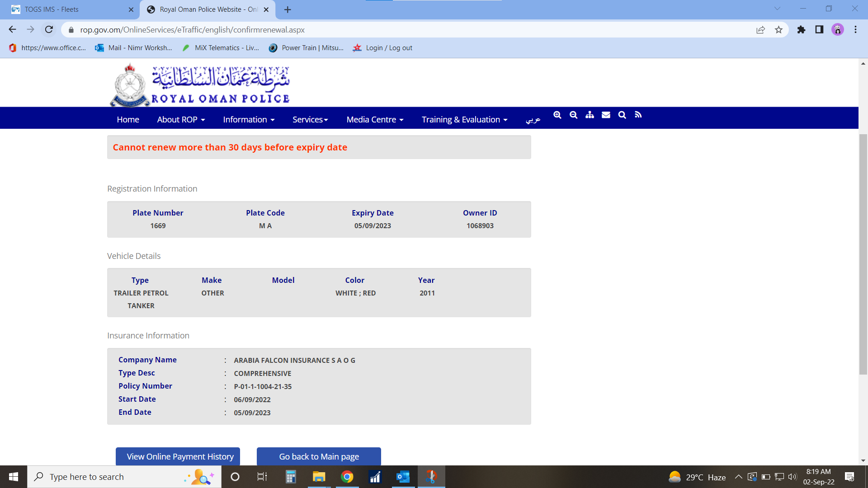868x488 pixels.
Task: Open the sitemap icon in navbar
Action: (590, 115)
